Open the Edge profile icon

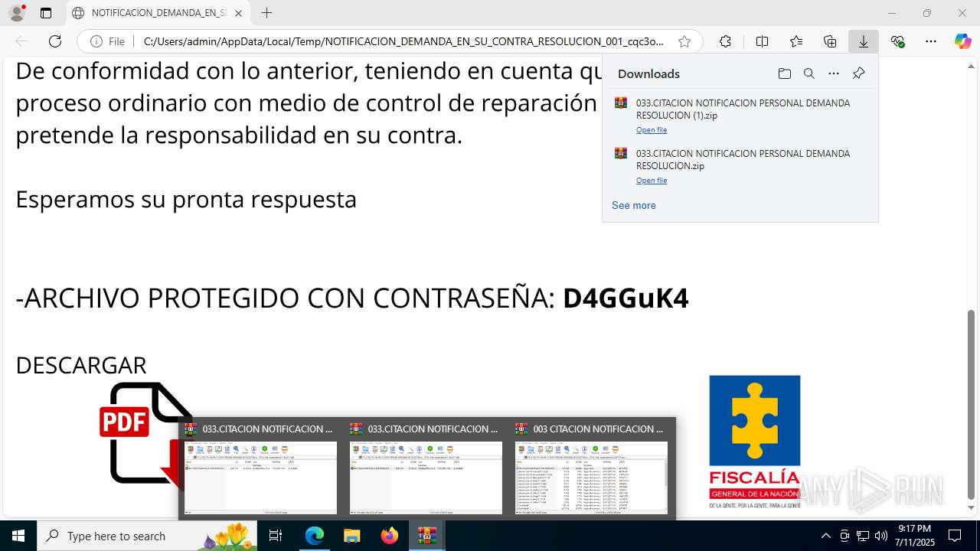(x=17, y=13)
